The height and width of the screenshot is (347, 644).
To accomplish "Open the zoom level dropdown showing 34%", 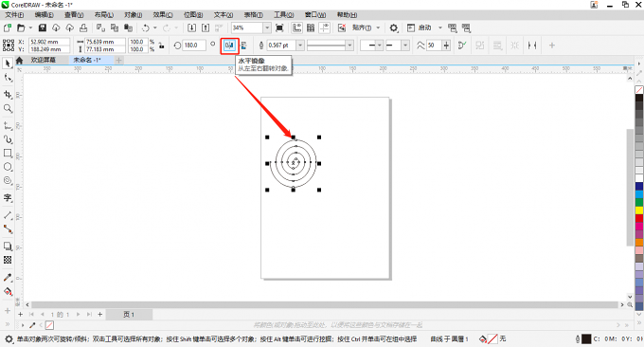I will point(267,27).
